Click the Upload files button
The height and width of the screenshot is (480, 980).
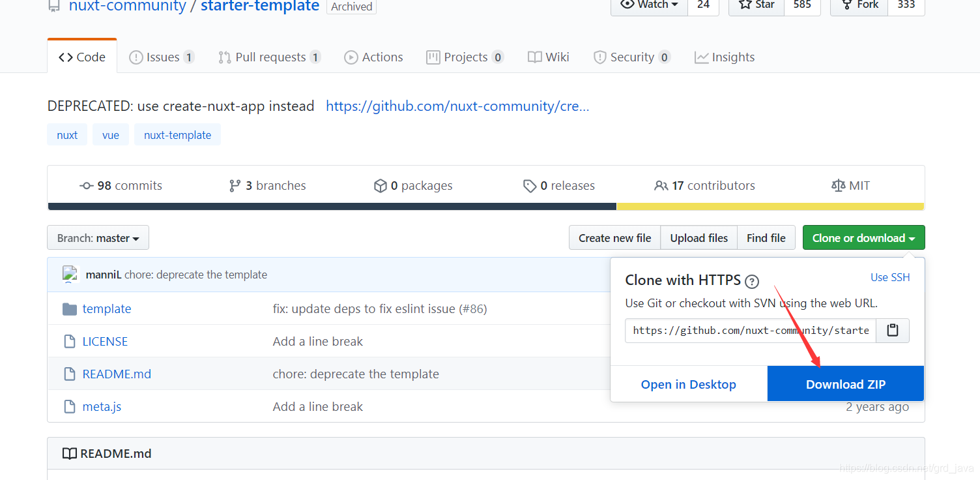(699, 237)
